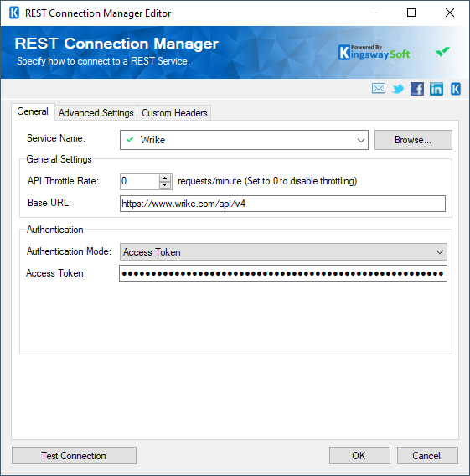This screenshot has height=476, width=470.
Task: Open the KingswaySoft K icon beside LinkedIn
Action: tap(456, 89)
